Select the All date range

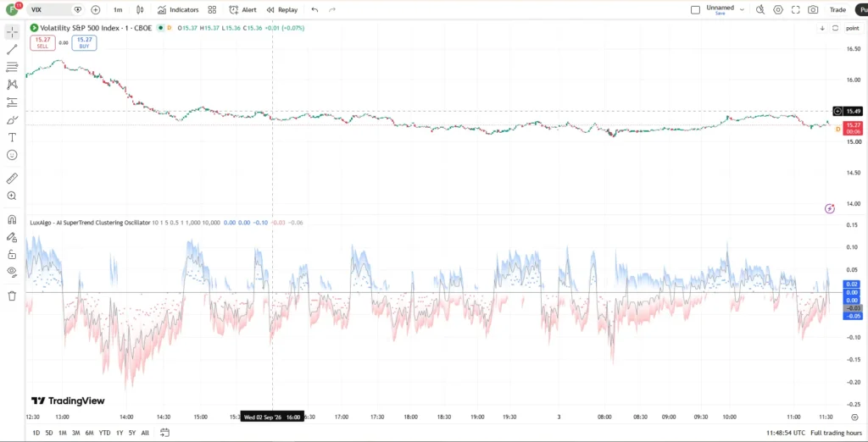(145, 433)
